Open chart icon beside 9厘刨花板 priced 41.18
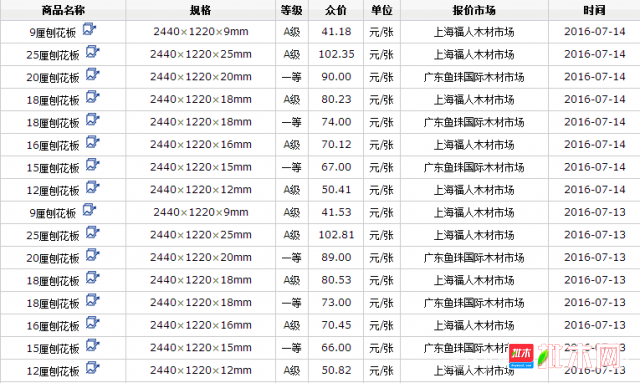This screenshot has width=640, height=383. click(89, 29)
